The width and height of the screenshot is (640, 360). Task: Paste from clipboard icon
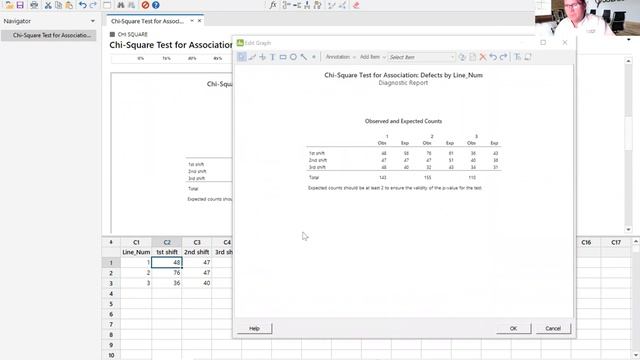click(x=69, y=5)
